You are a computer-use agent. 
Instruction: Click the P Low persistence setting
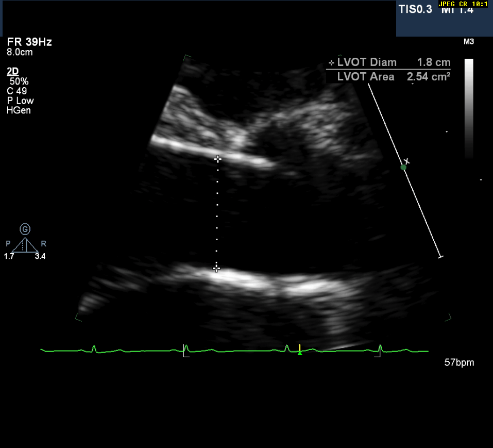tap(20, 101)
